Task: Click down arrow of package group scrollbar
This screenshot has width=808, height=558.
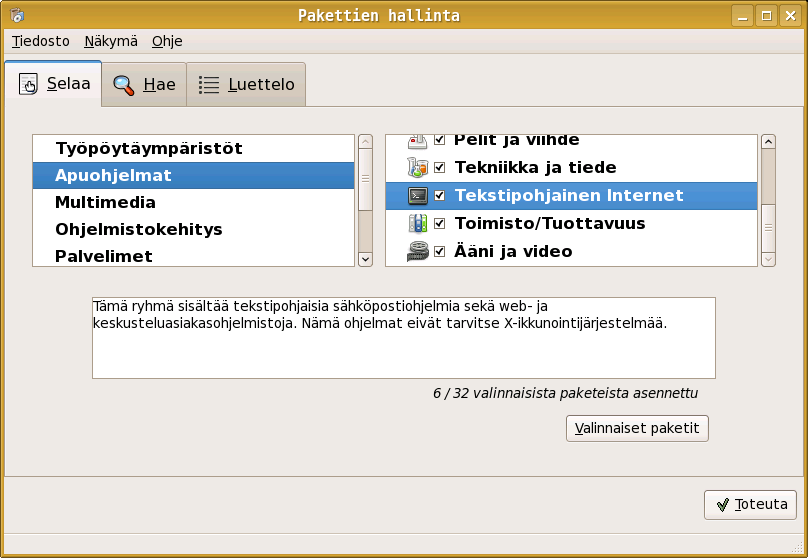Action: click(768, 259)
